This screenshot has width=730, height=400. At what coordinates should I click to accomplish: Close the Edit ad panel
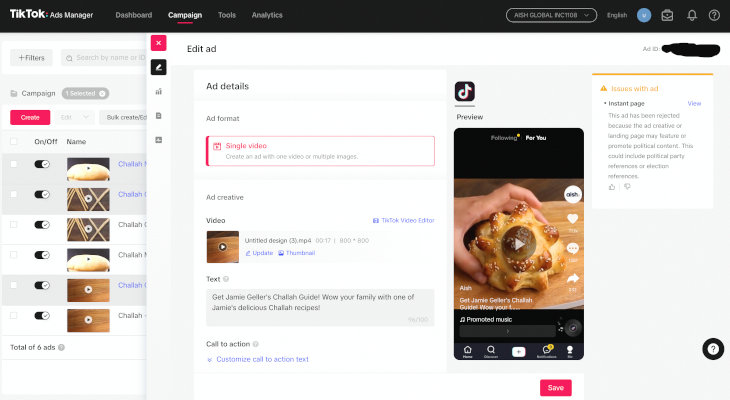tap(158, 44)
